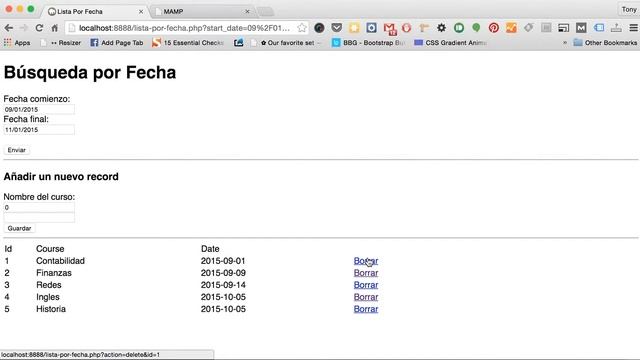The image size is (640, 360).
Task: Click the Contabilidad course cell
Action: click(x=60, y=261)
